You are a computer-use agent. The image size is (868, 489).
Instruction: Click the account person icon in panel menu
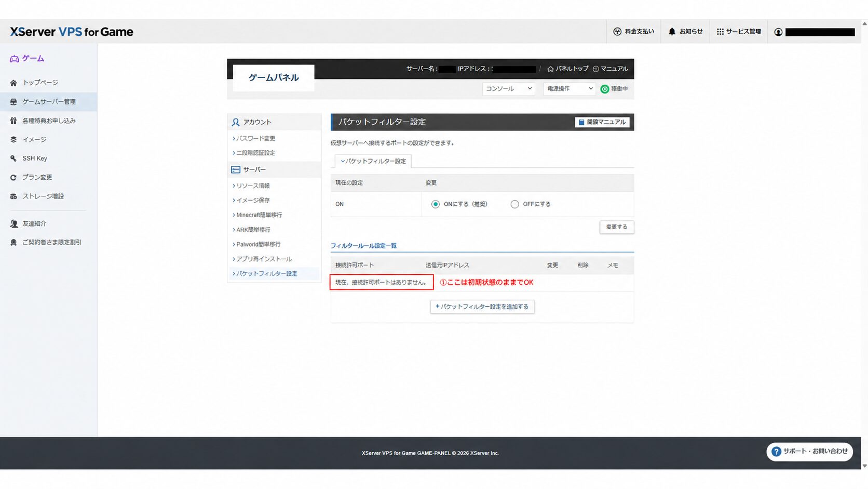tap(236, 122)
